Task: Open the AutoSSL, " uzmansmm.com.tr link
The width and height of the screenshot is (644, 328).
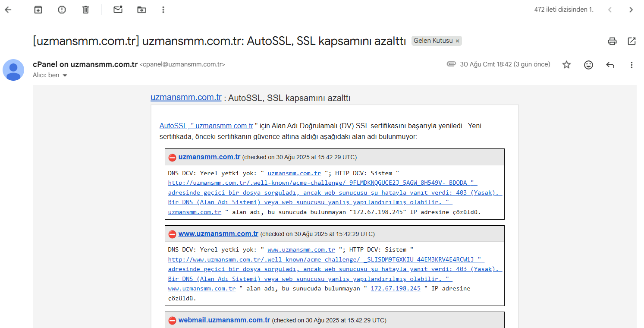Action: pos(206,126)
